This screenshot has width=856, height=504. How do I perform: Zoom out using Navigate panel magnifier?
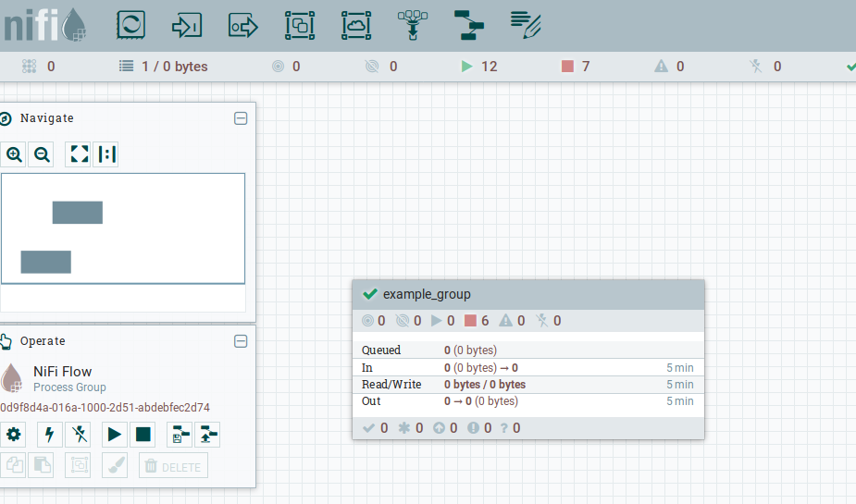pyautogui.click(x=42, y=154)
